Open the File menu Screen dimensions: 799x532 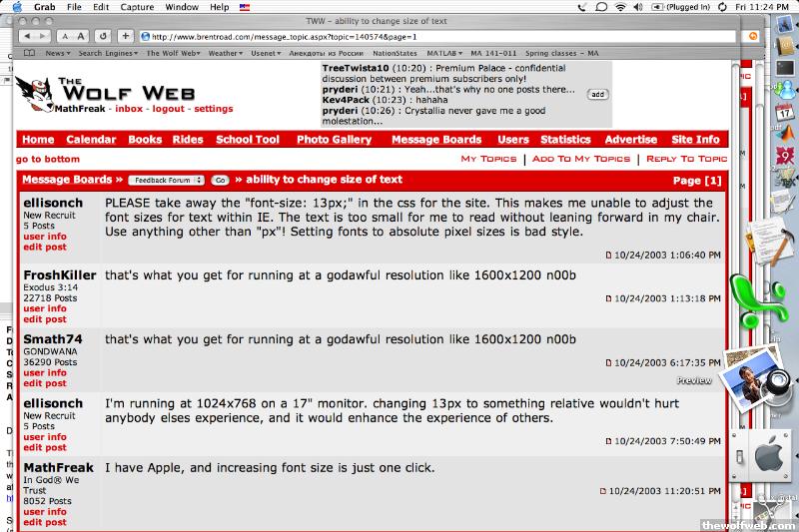pyautogui.click(x=74, y=7)
